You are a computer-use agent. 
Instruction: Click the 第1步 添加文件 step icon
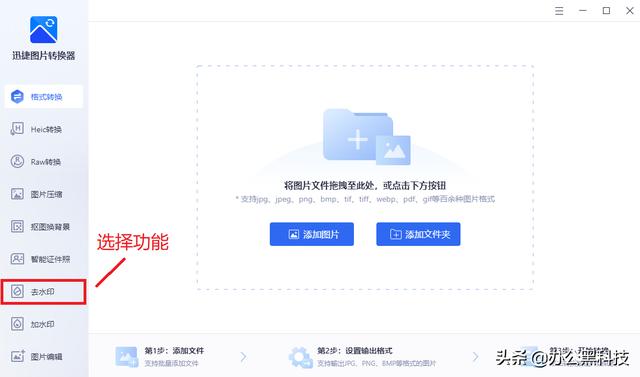click(127, 357)
